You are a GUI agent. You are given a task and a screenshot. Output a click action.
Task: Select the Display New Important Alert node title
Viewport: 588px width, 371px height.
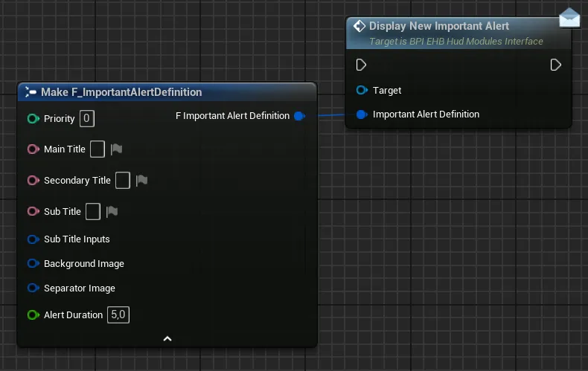[438, 26]
